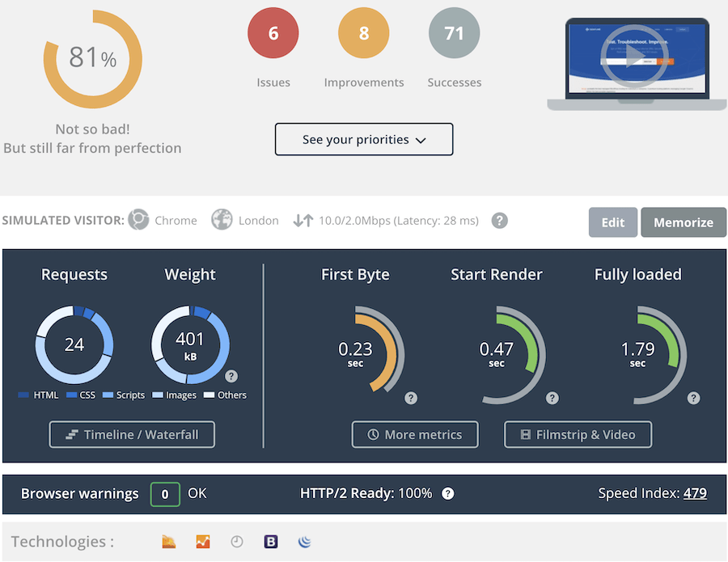Open More metrics
Viewport: 728px width, 562px height.
click(x=414, y=434)
